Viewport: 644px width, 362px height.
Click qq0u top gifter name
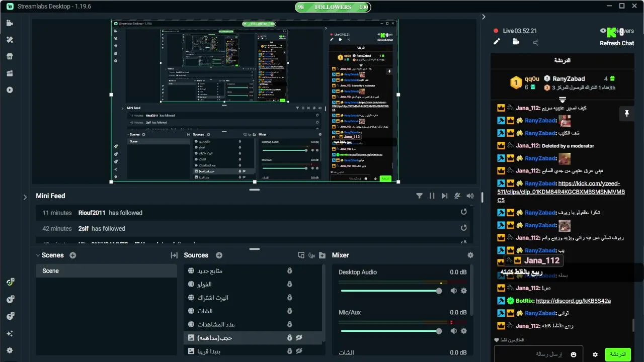point(532,79)
